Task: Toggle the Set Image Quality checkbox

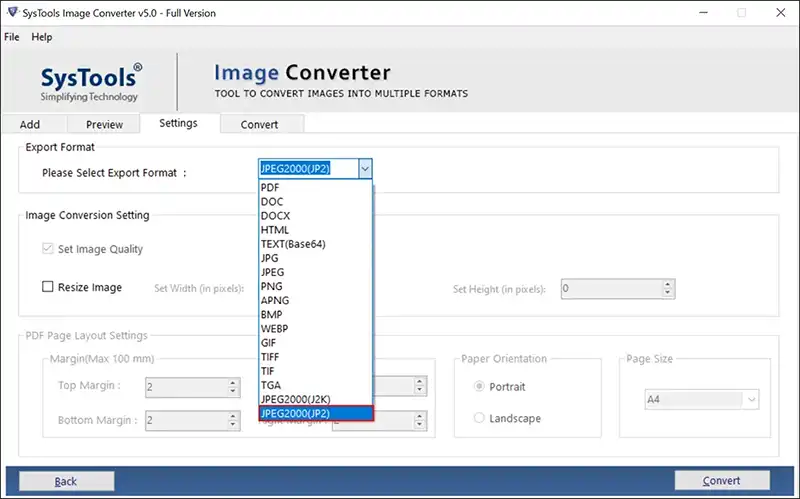Action: [x=47, y=248]
